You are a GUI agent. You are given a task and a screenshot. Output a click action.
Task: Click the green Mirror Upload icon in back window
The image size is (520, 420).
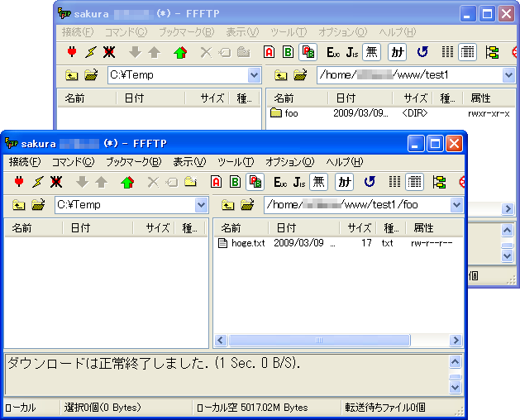tap(180, 52)
